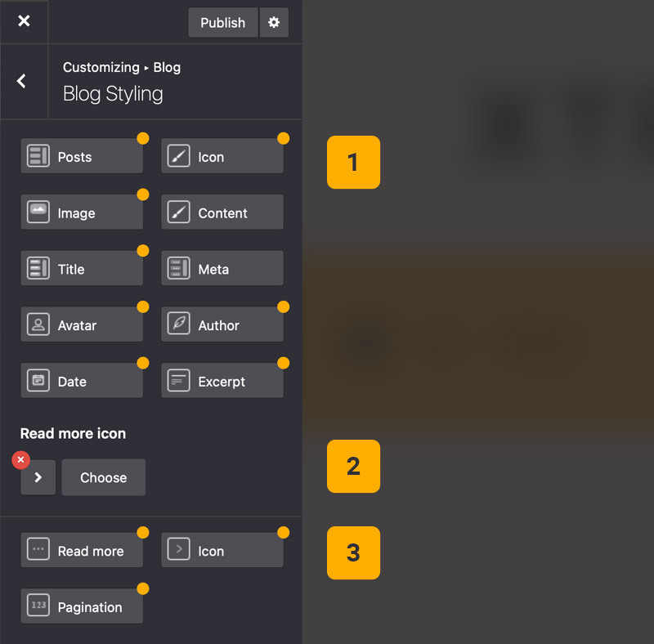Open the Image styling options

click(82, 213)
